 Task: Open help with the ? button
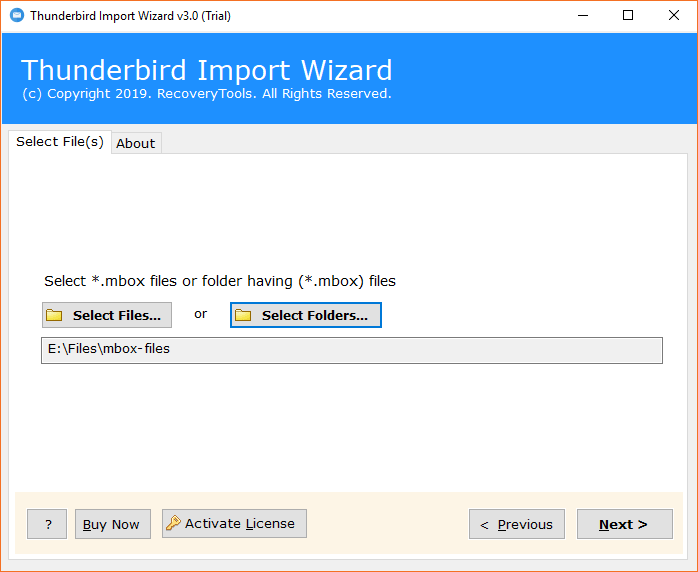[x=47, y=524]
